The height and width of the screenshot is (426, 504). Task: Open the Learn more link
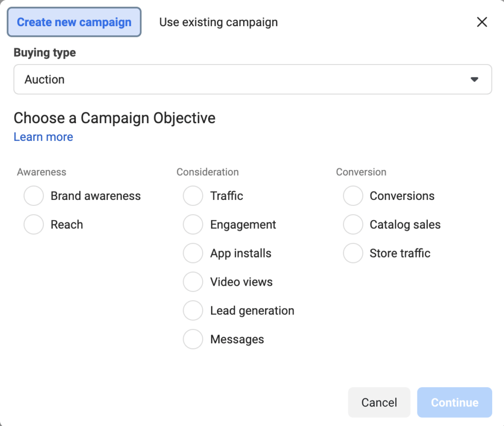pos(43,137)
